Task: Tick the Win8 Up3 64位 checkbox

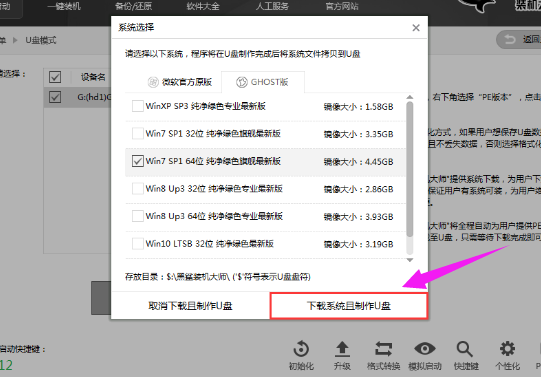Action: [138, 216]
